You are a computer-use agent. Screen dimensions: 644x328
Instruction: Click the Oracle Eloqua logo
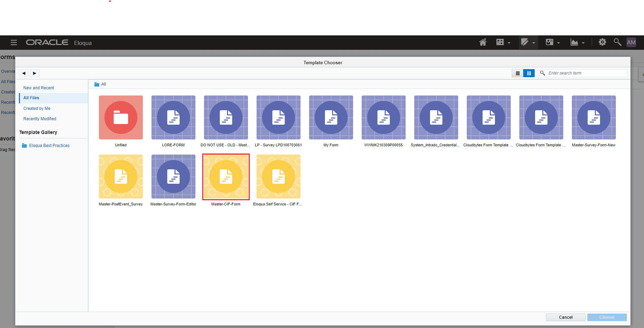(59, 43)
